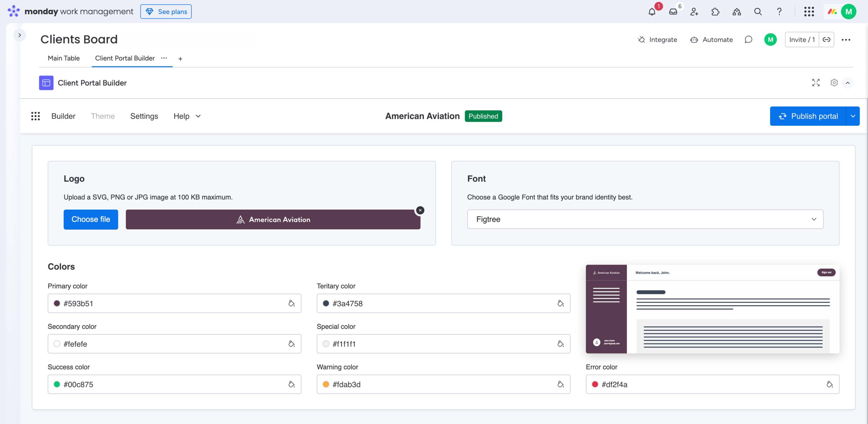Viewport: 868px width, 424px height.
Task: Open Warning color paint bucket picker
Action: (x=561, y=384)
